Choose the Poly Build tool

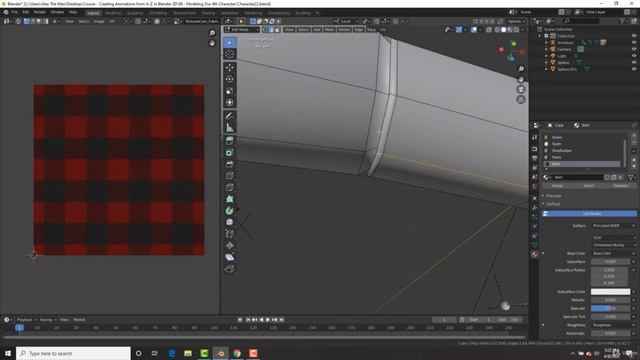click(230, 199)
